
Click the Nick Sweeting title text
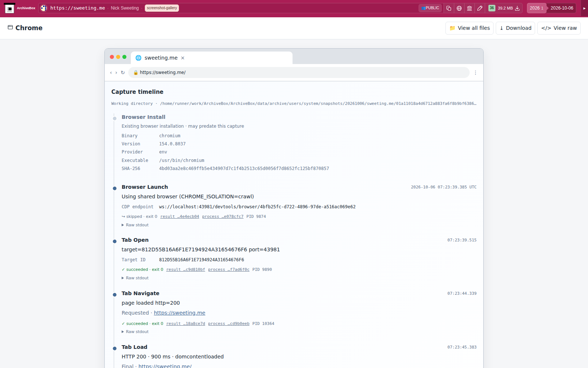pos(125,8)
